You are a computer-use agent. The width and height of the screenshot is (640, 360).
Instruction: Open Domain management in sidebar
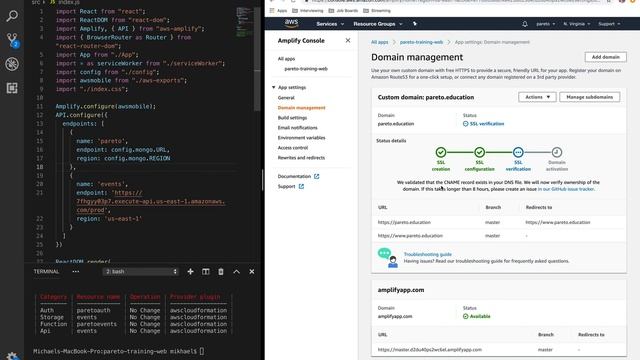point(301,108)
